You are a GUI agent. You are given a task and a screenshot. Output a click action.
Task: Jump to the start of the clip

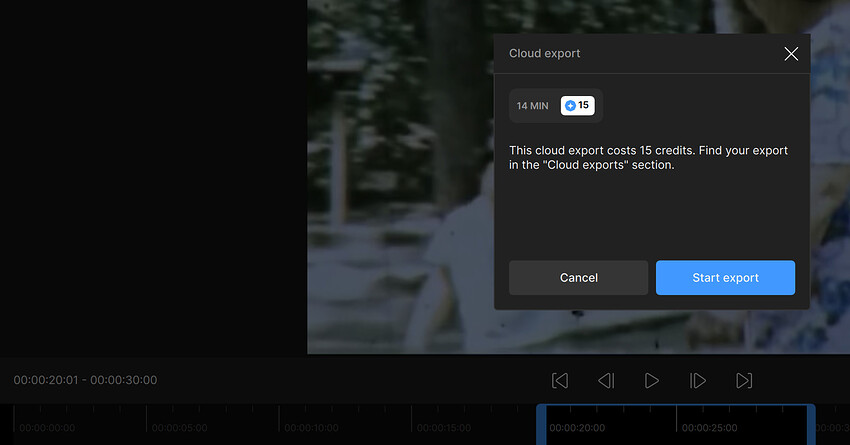[560, 380]
